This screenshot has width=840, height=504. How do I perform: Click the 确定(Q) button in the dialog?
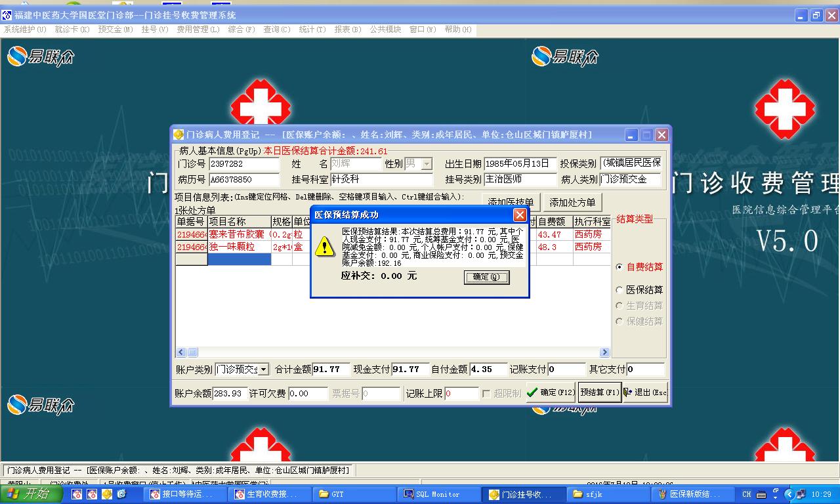click(486, 277)
